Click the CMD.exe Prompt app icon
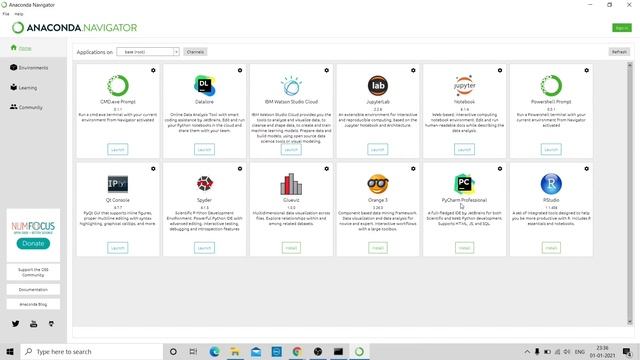Image resolution: width=640 pixels, height=360 pixels. coord(118,85)
